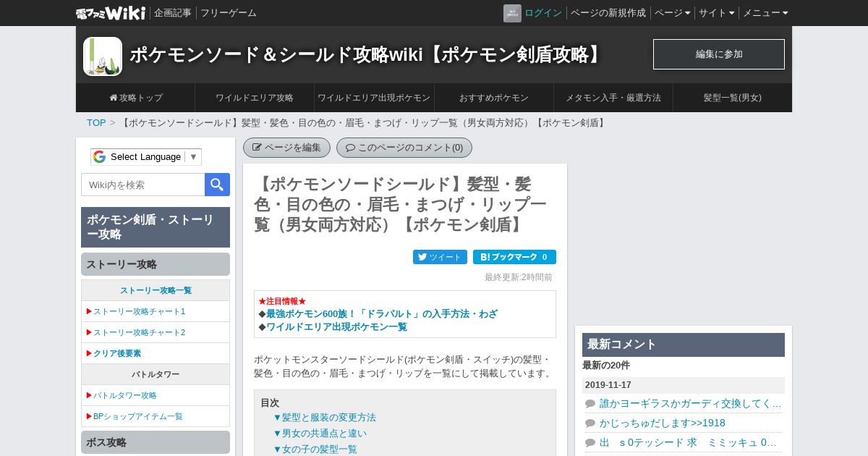Open the Select Language dropdown
This screenshot has width=868, height=456.
[x=146, y=157]
